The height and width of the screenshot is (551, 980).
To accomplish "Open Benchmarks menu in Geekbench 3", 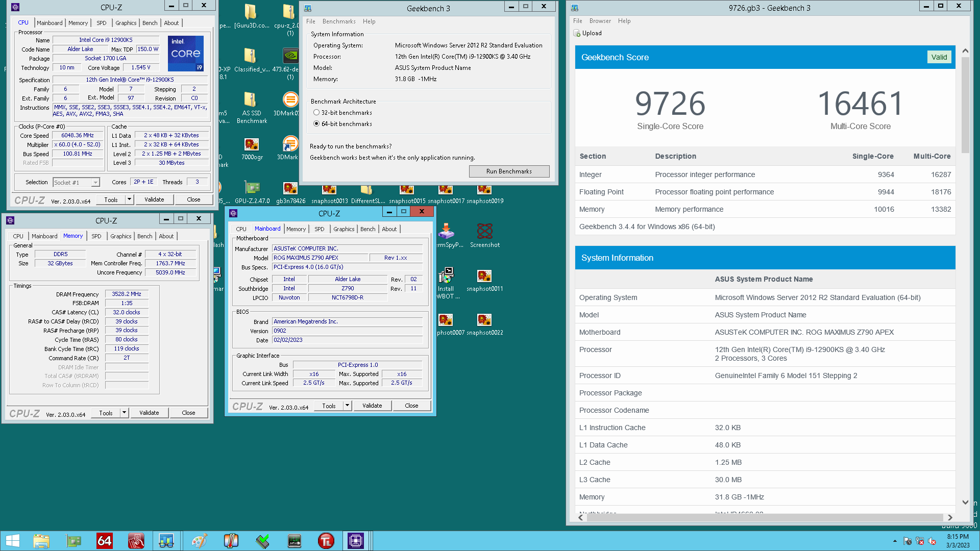I will 339,21.
